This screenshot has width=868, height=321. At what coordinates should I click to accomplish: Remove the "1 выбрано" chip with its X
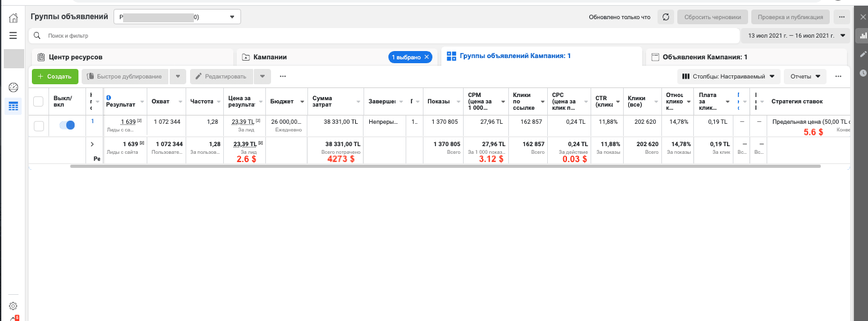click(x=427, y=57)
